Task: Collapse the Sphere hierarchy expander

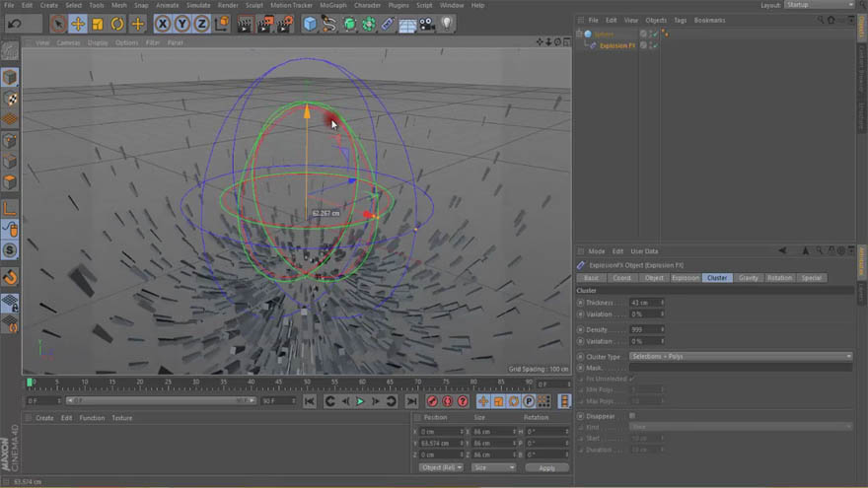Action: [579, 35]
